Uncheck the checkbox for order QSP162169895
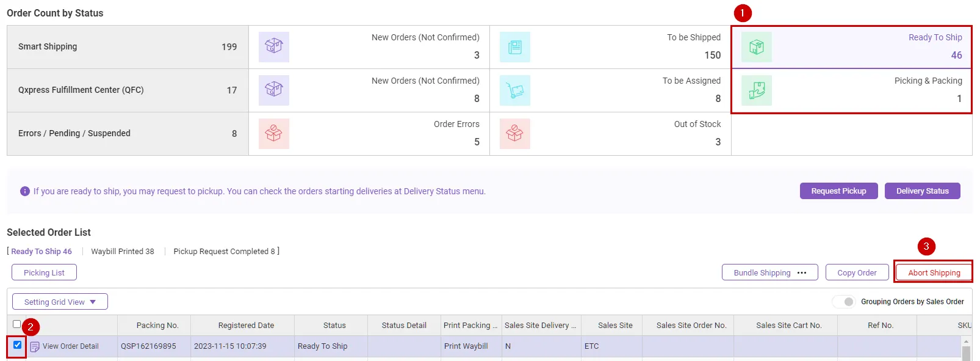980x361 pixels. 17,345
